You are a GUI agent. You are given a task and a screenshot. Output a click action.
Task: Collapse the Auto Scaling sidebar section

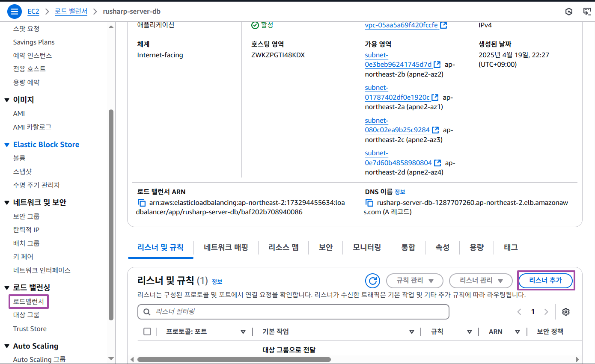click(x=7, y=346)
